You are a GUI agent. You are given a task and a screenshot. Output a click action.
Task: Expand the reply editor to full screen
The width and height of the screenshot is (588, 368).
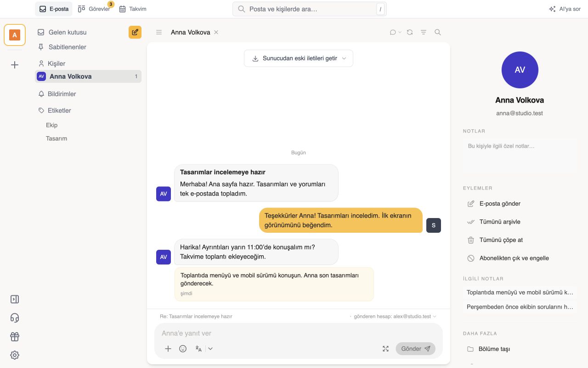pyautogui.click(x=385, y=349)
